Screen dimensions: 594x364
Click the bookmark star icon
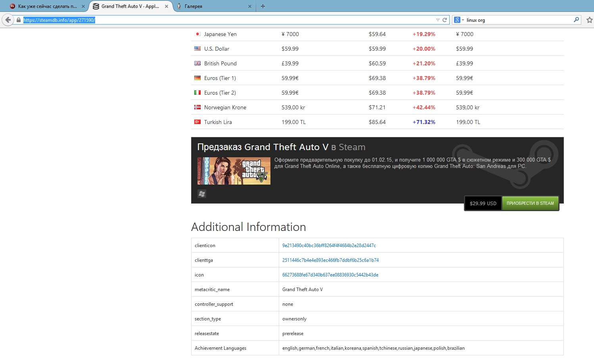pyautogui.click(x=589, y=20)
